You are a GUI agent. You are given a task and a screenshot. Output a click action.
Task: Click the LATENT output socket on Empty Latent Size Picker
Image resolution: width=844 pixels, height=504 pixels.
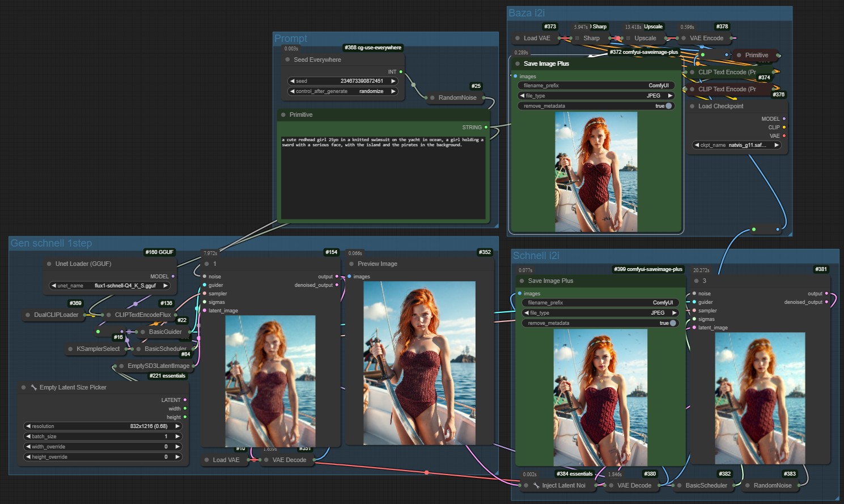point(185,400)
